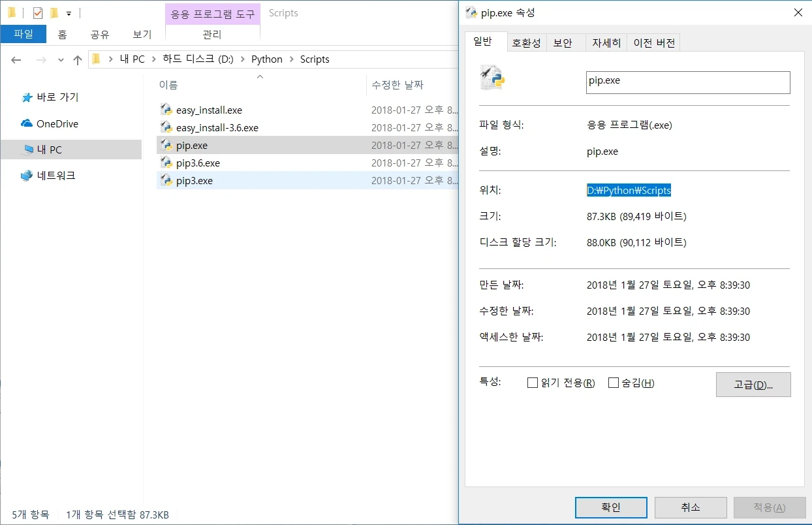Expand the recent locations dropdown chevron

[61, 59]
